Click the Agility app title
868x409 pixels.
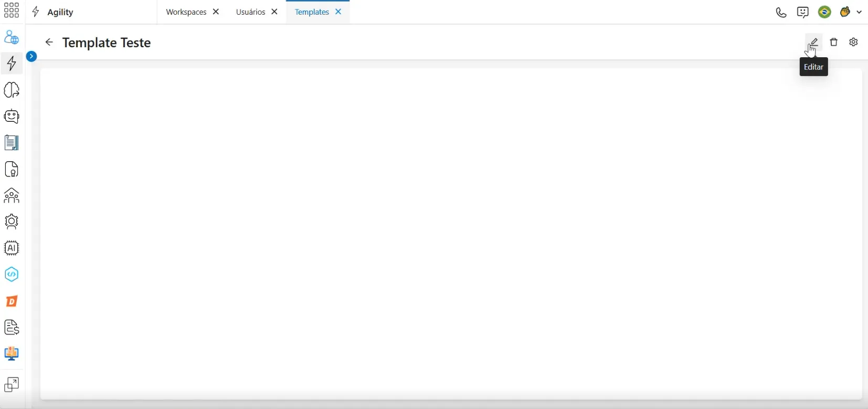coord(60,12)
